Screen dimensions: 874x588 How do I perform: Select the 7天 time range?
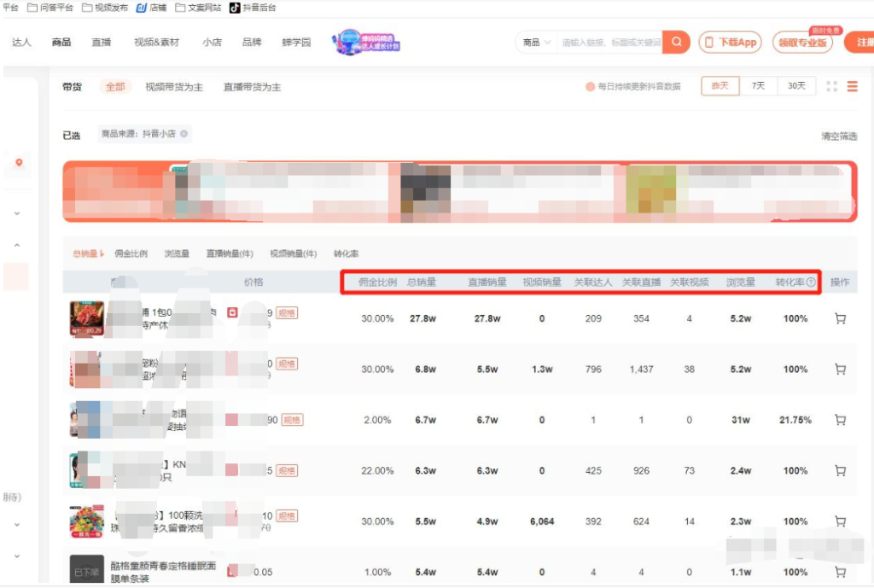[758, 86]
